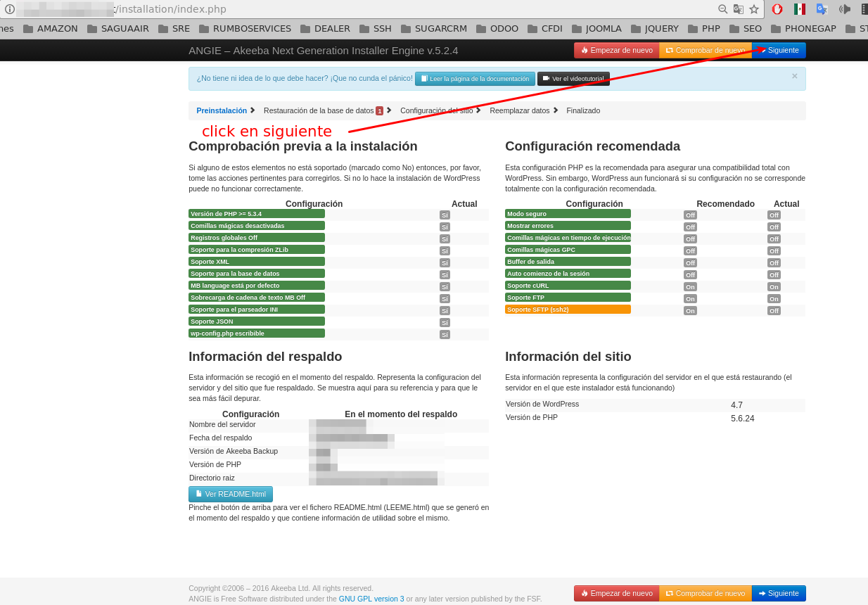Image resolution: width=868 pixels, height=605 pixels.
Task: Open the PHONEGAP bookmarks folder
Action: (x=803, y=29)
